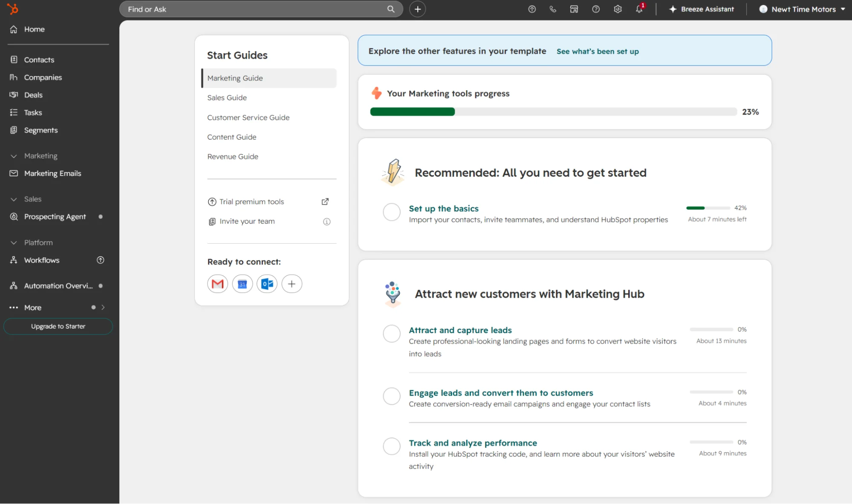The image size is (852, 504).
Task: Click the search magnifier icon
Action: pos(391,9)
